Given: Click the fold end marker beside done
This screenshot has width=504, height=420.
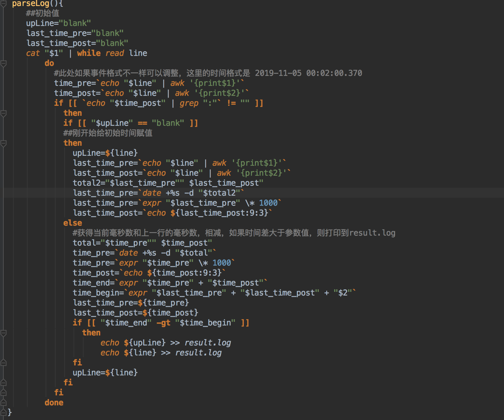Looking at the screenshot, I should (3, 403).
